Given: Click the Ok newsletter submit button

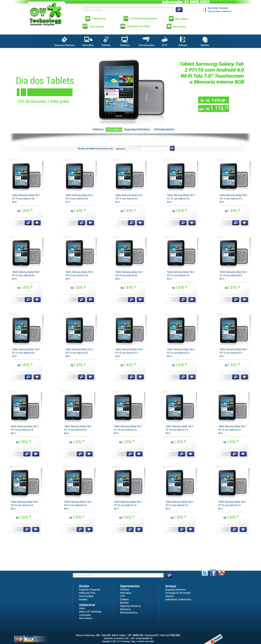Looking at the screenshot, I should [172, 148].
